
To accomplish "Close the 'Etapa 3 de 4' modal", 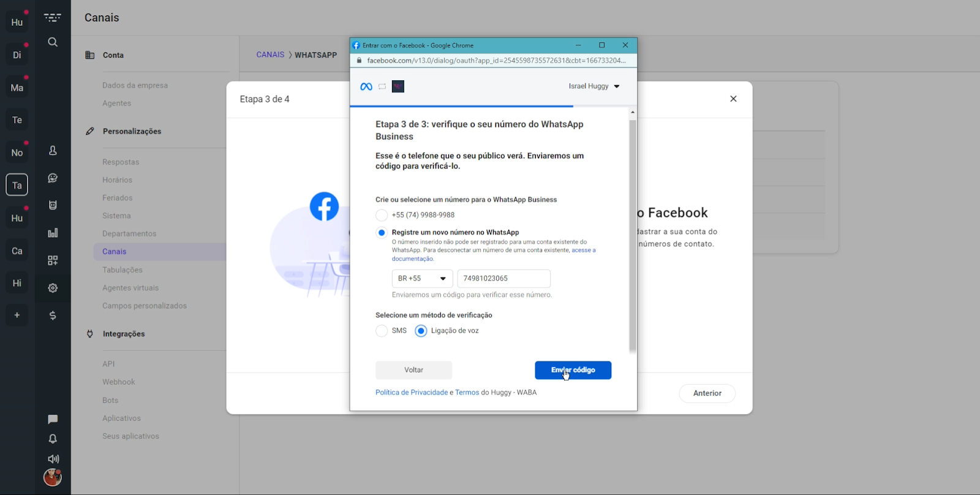I will pyautogui.click(x=733, y=99).
